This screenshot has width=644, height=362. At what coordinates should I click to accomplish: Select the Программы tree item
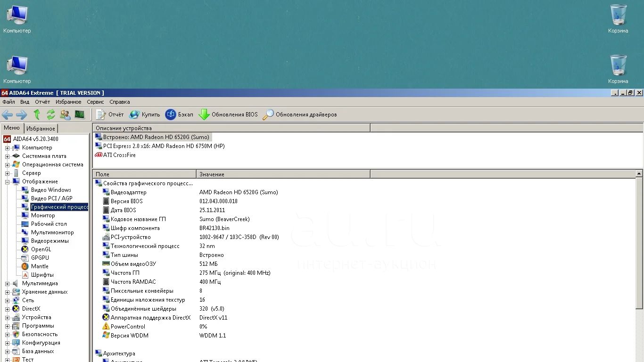(33, 326)
